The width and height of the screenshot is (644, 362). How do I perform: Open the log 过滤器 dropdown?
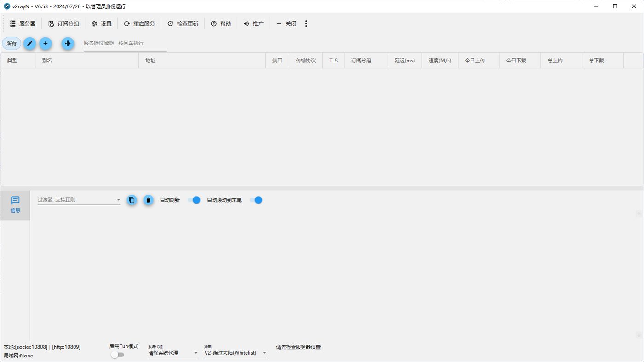(x=79, y=200)
